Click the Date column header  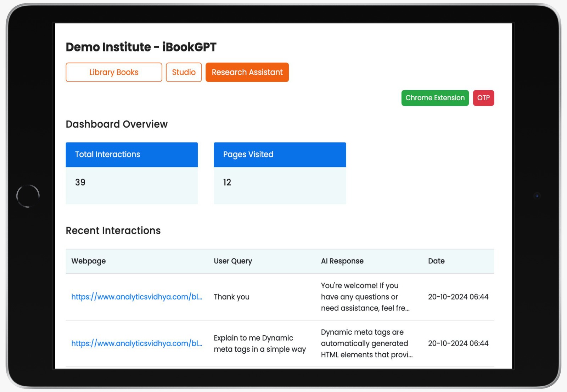436,261
